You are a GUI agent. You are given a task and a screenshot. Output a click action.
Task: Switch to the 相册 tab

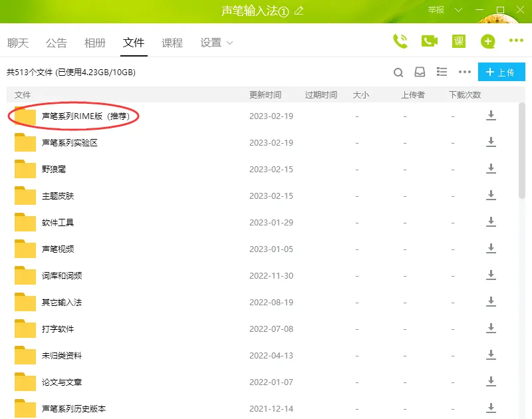tap(95, 43)
